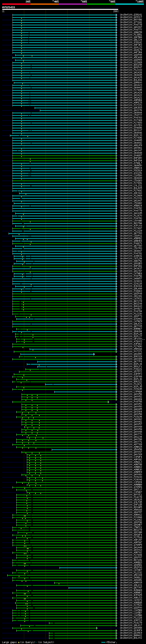The width and height of the screenshot is (146, 644).
Task: Select the UniRef100_B9S155 label
Action: (x=131, y=65)
